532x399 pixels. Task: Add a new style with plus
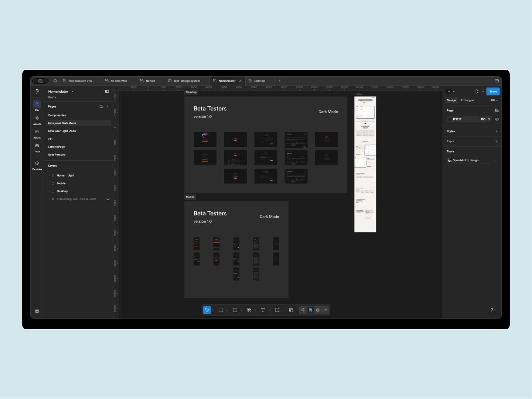497,131
